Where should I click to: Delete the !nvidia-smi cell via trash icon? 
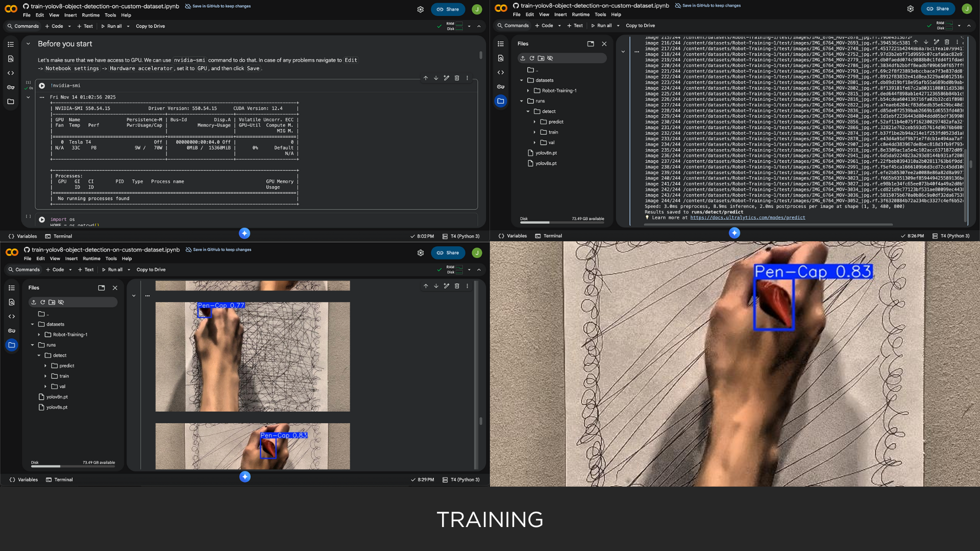(457, 78)
